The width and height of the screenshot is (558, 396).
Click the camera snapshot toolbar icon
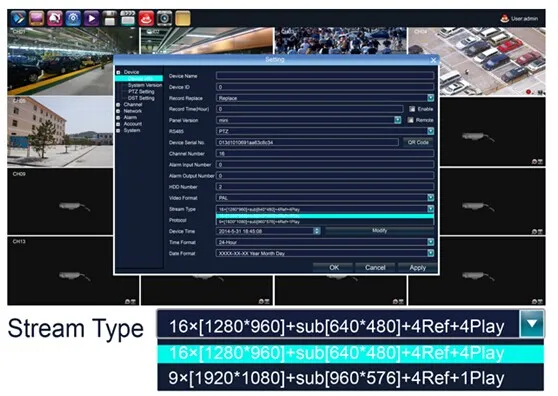[x=164, y=19]
